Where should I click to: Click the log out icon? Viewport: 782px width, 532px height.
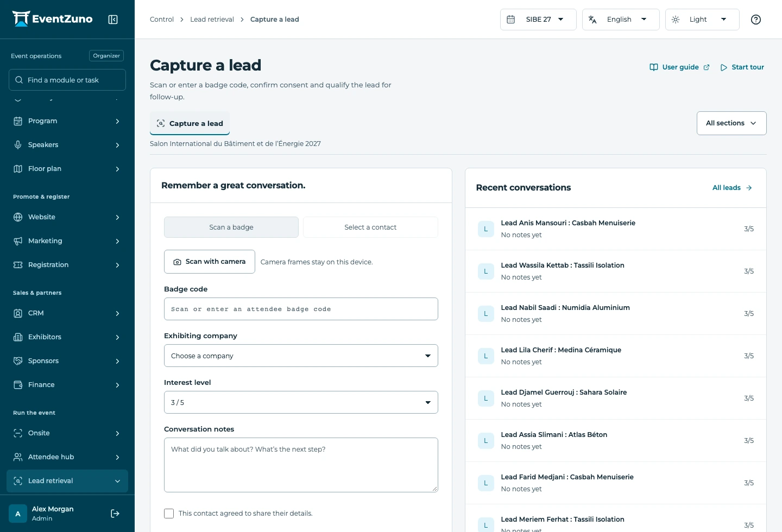[115, 514]
